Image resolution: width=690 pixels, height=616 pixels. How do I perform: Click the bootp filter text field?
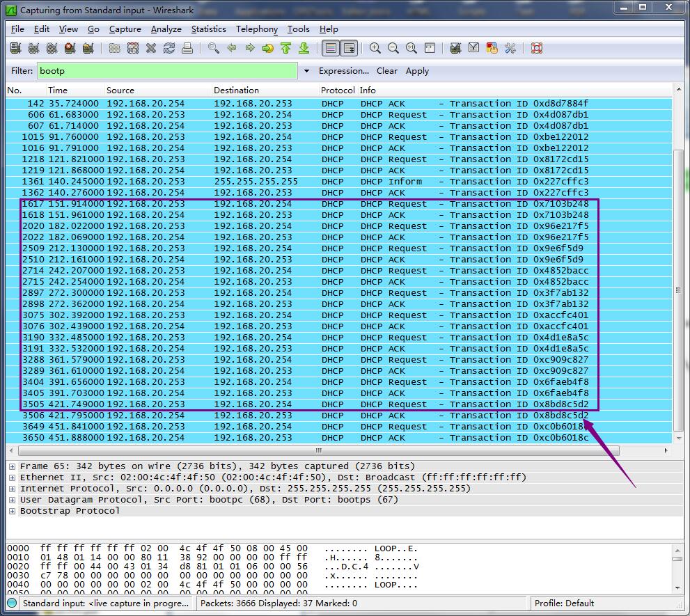[167, 71]
